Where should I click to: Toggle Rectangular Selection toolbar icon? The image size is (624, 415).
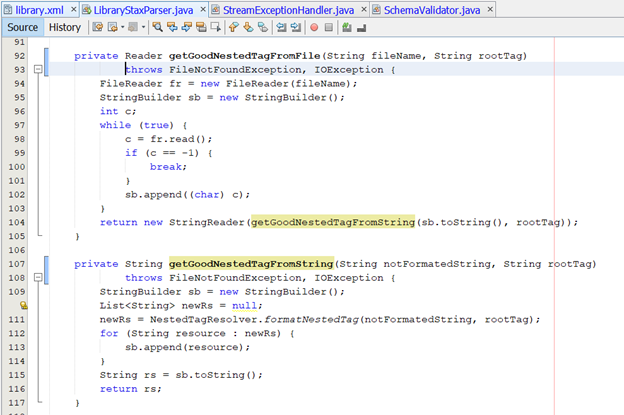216,27
